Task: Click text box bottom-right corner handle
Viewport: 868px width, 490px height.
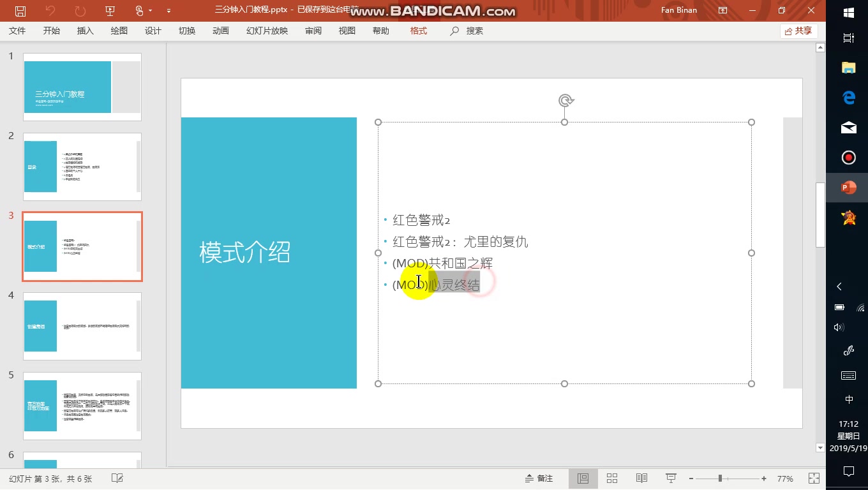Action: pyautogui.click(x=751, y=383)
